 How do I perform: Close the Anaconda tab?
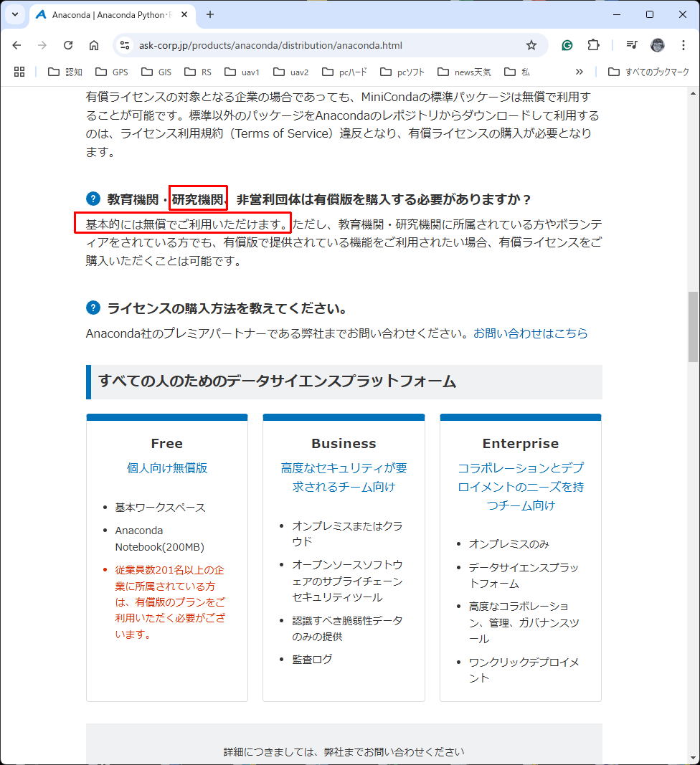pyautogui.click(x=184, y=14)
